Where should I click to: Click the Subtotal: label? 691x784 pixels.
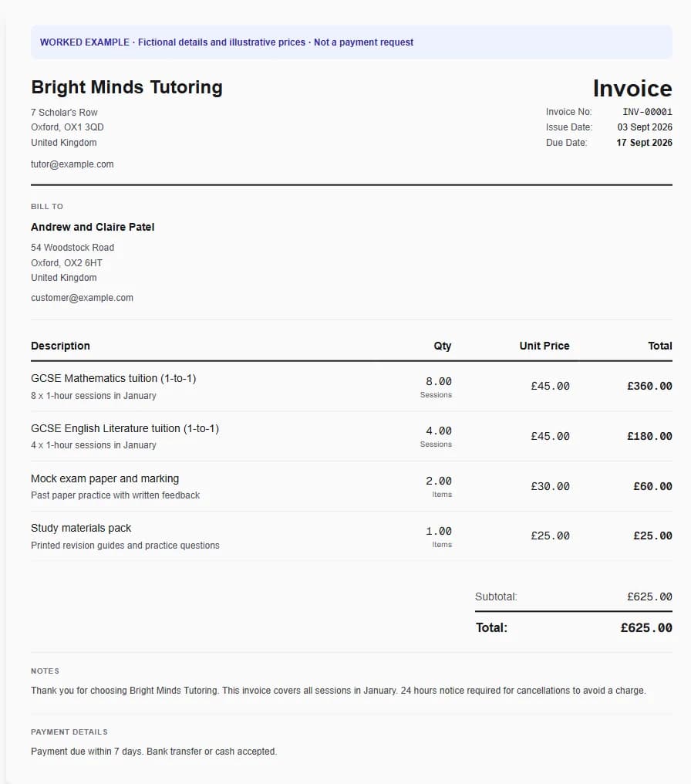point(496,596)
